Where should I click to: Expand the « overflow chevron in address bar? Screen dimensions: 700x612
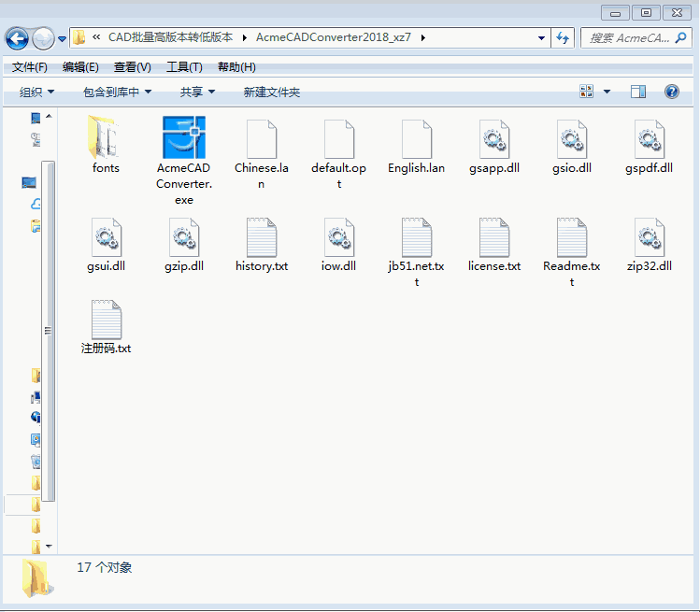pos(96,37)
